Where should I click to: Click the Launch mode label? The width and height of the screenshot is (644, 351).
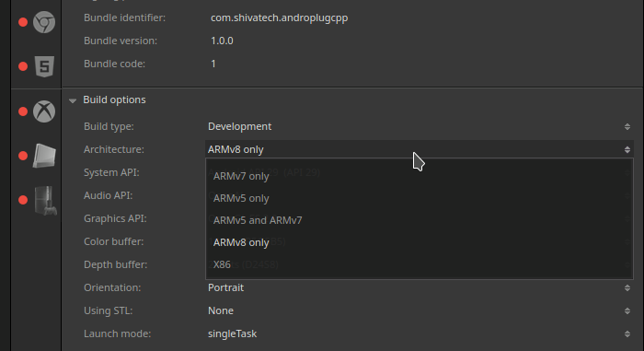(117, 333)
